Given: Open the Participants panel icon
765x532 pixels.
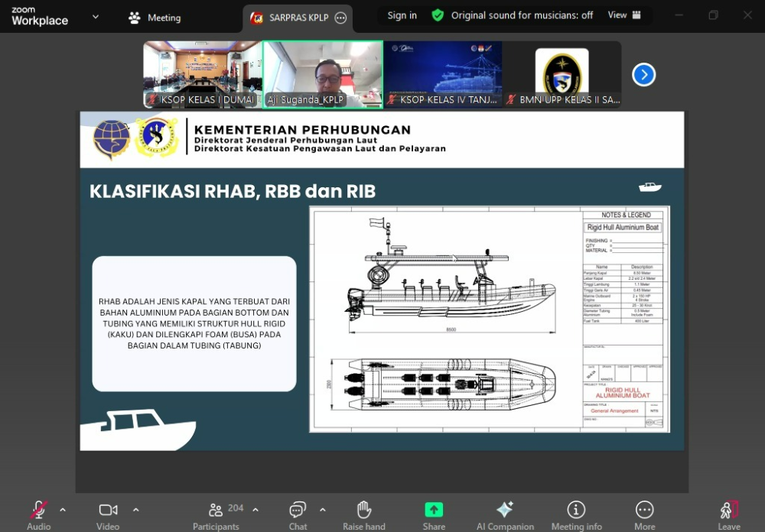Looking at the screenshot, I should point(216,510).
